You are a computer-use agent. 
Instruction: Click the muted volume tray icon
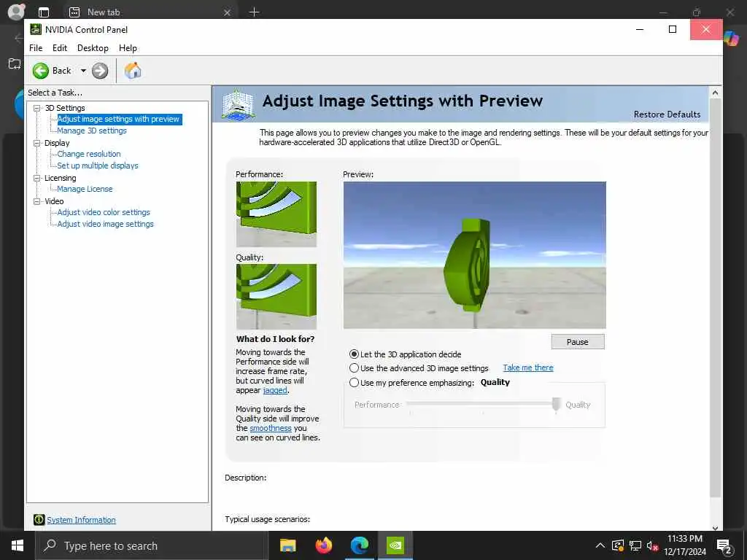(652, 545)
